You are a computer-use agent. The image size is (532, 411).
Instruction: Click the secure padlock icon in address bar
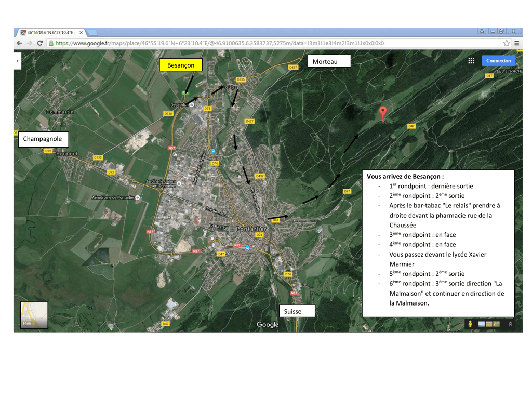point(51,43)
